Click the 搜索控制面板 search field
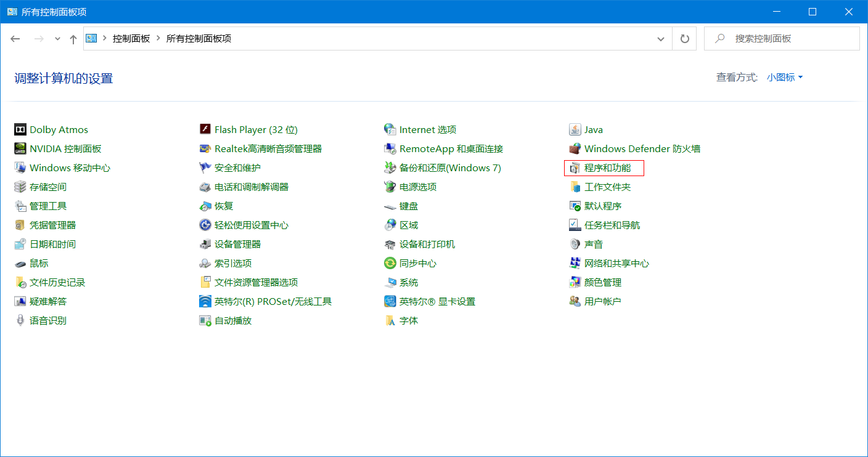The height and width of the screenshot is (457, 868). coord(782,38)
